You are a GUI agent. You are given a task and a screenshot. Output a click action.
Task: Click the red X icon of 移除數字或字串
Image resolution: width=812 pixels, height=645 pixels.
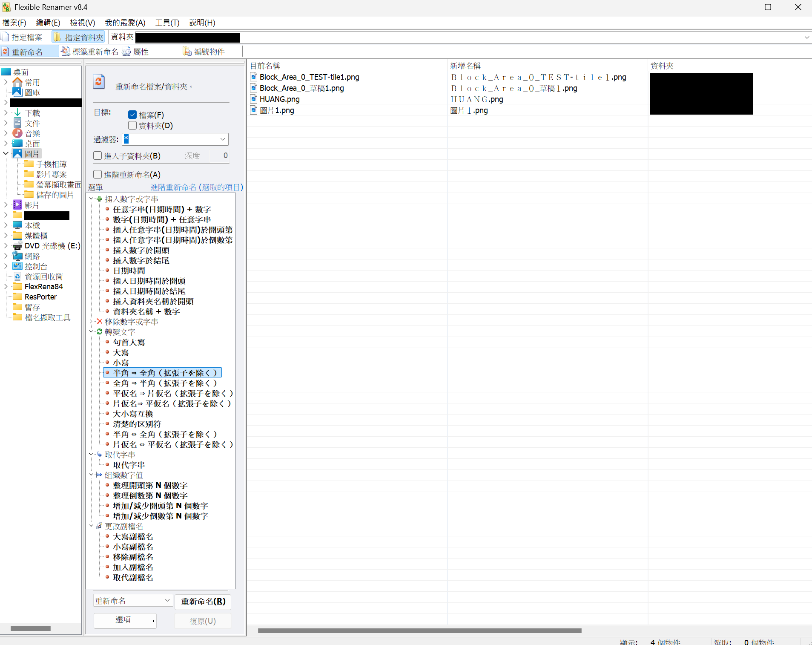[x=99, y=321]
